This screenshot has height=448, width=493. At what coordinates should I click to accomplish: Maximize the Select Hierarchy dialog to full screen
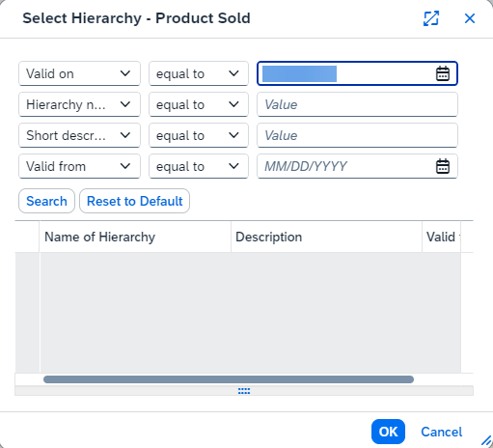point(431,18)
